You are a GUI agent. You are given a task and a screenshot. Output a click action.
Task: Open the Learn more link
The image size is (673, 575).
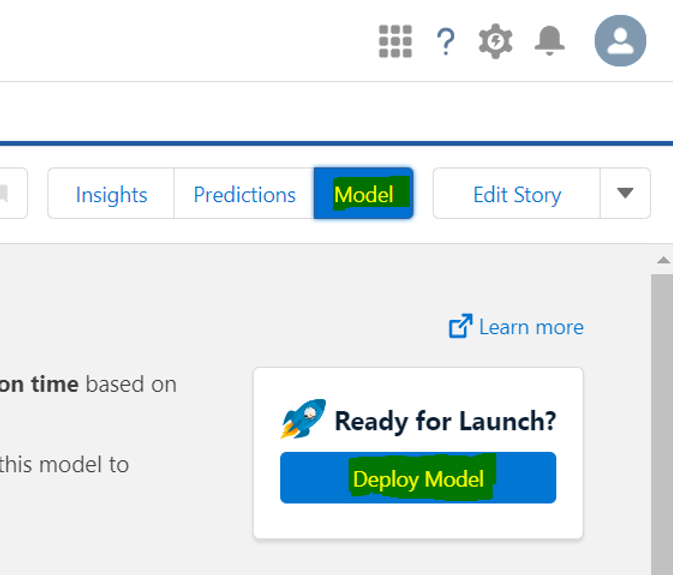(x=516, y=327)
